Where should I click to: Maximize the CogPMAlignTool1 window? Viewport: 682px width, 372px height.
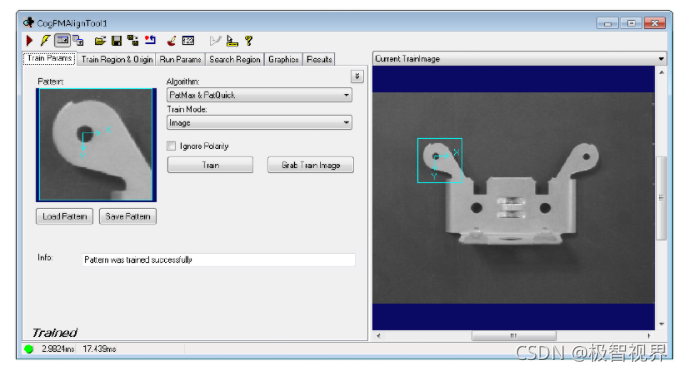(631, 23)
